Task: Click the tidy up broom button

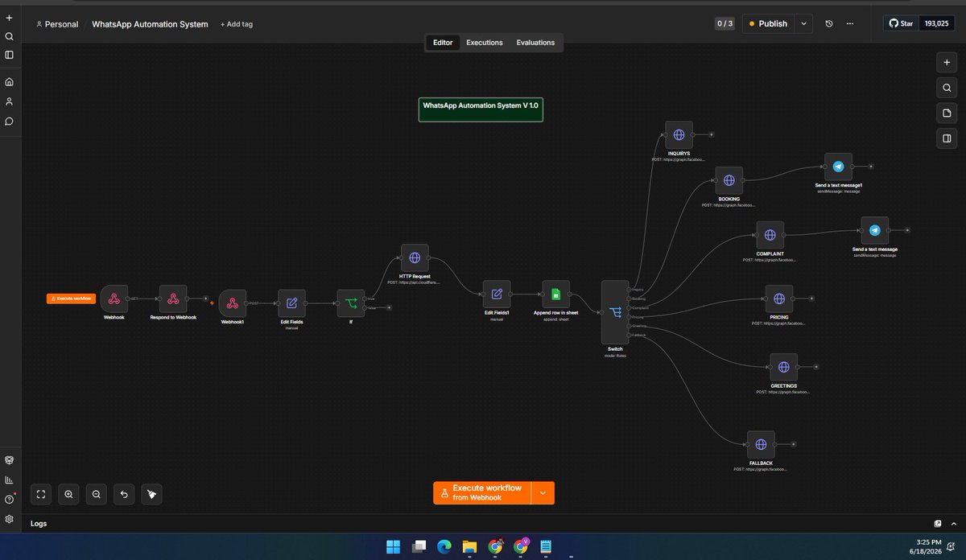Action: [x=151, y=494]
